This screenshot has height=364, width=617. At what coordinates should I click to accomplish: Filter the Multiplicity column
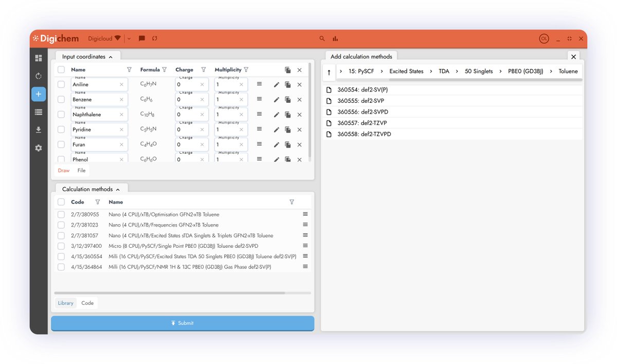tap(246, 70)
